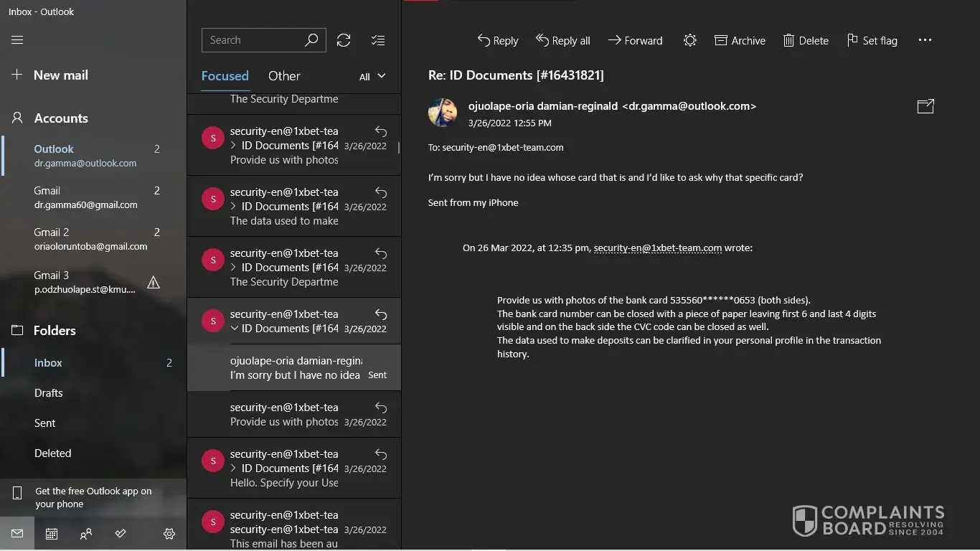Open message in new window icon

click(925, 106)
